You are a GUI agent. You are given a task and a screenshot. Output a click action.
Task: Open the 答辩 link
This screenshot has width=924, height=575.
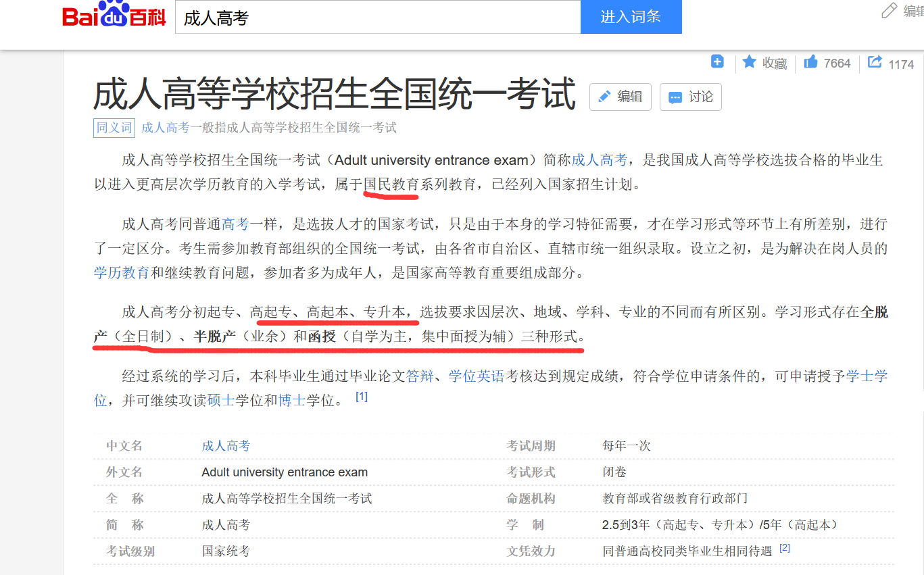coord(420,376)
